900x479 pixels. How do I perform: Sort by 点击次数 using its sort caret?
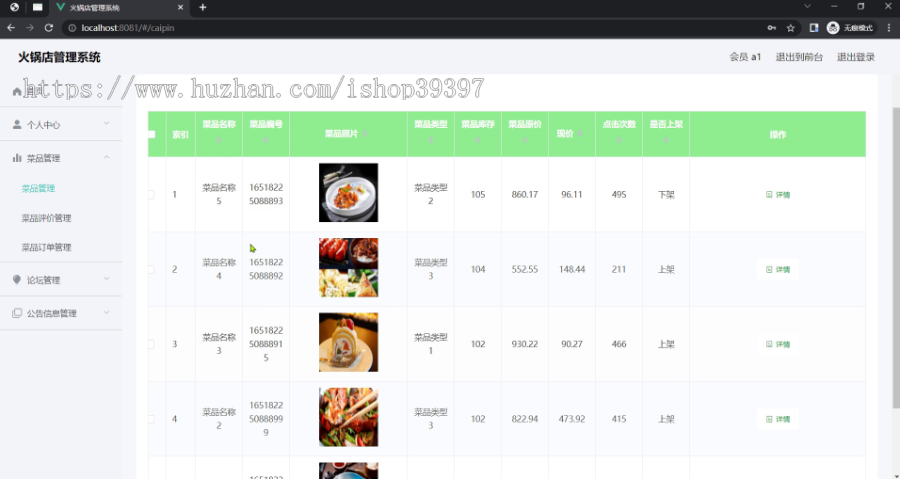(619, 140)
